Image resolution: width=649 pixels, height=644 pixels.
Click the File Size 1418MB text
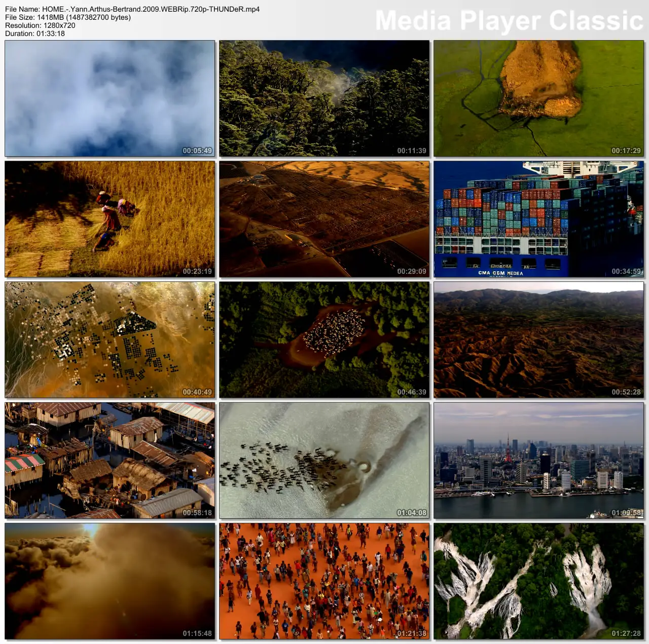click(68, 17)
